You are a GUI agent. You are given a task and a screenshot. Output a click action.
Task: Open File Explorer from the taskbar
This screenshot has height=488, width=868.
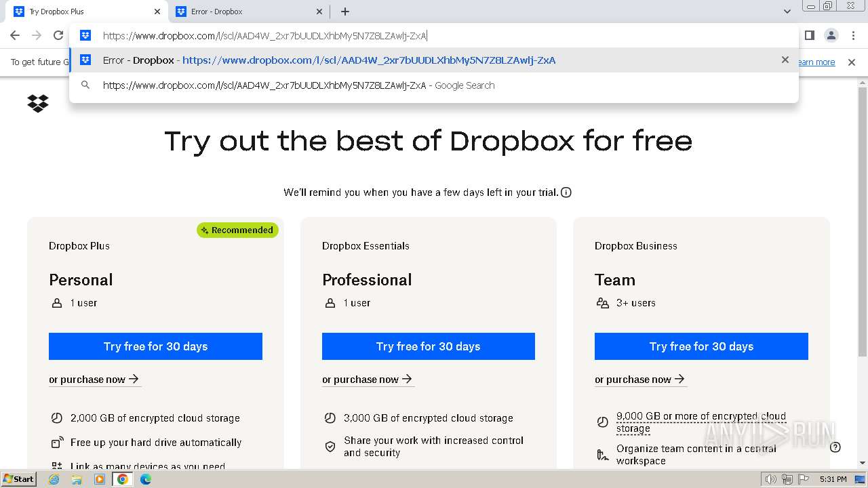coord(77,479)
